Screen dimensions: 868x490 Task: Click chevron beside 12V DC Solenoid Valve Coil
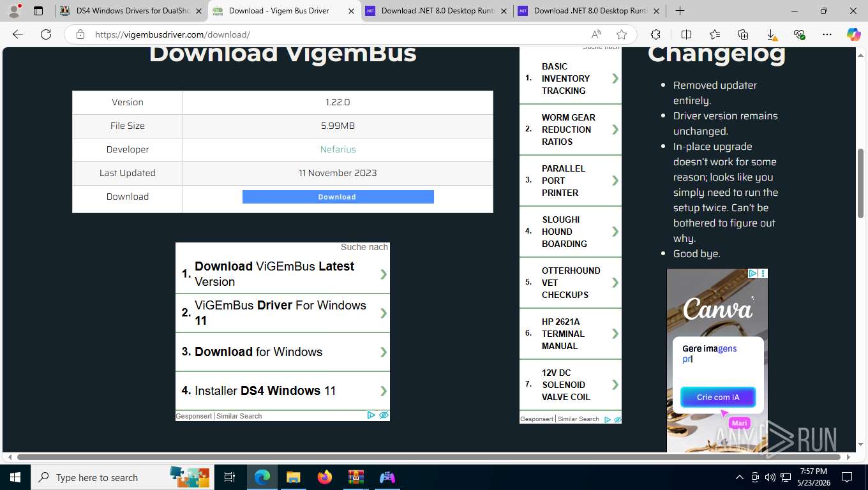[x=615, y=385]
